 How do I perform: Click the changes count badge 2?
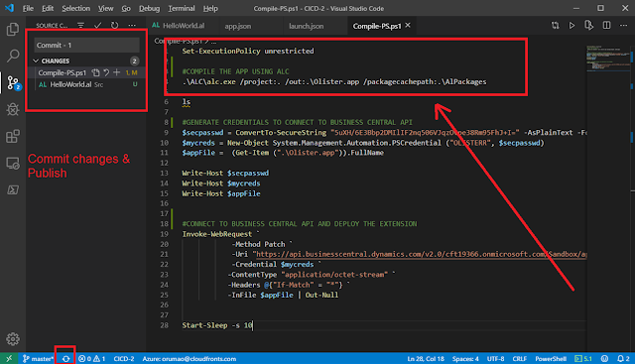coord(135,61)
